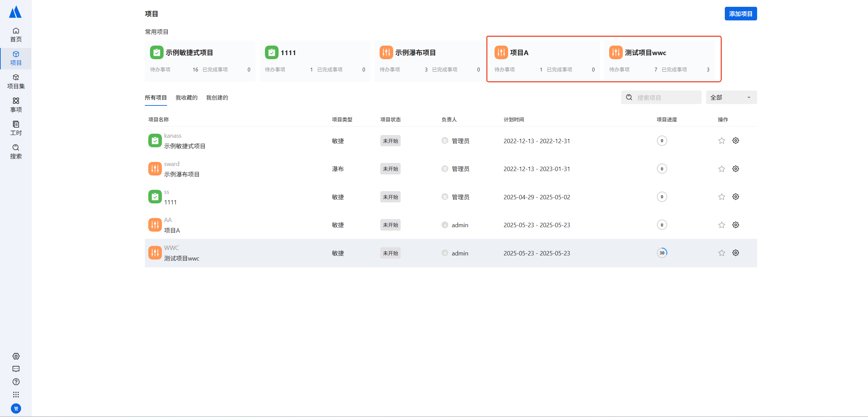Open the settings gear in the sidebar bottom
This screenshot has height=417, width=868.
click(16, 356)
